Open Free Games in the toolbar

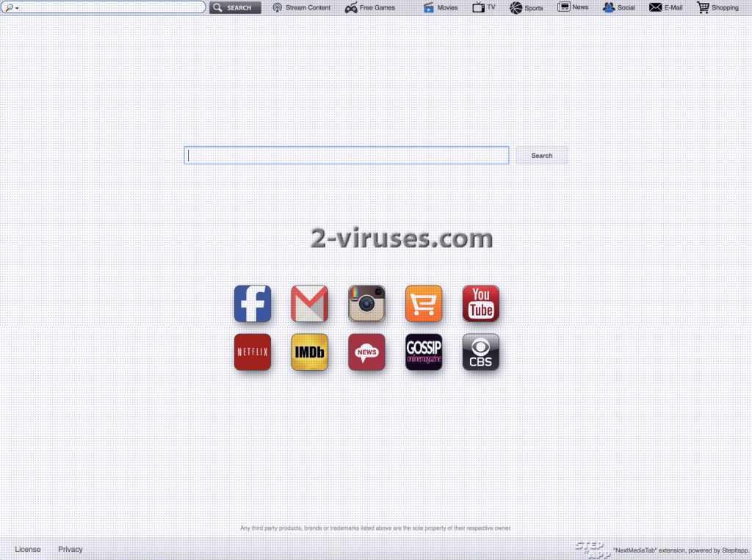370,7
